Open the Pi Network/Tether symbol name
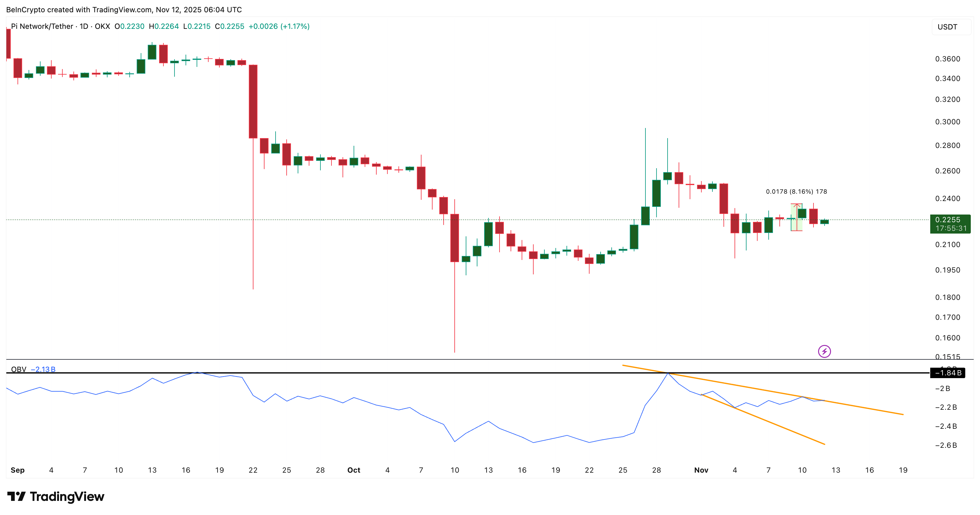Screen dimensions: 980x515 pos(42,27)
